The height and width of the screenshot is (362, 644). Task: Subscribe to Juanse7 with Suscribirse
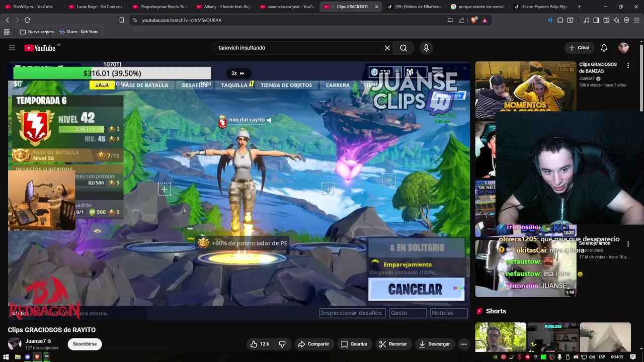(x=85, y=344)
